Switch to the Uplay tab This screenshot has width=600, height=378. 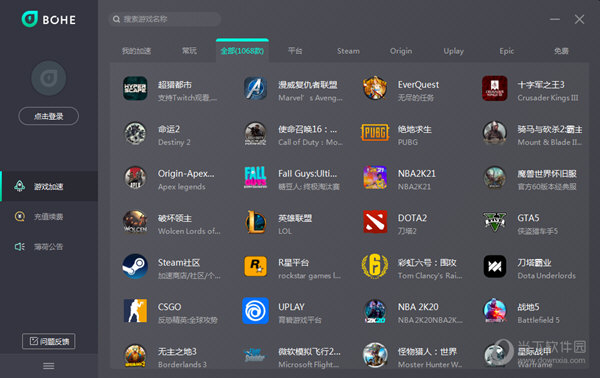pos(453,51)
